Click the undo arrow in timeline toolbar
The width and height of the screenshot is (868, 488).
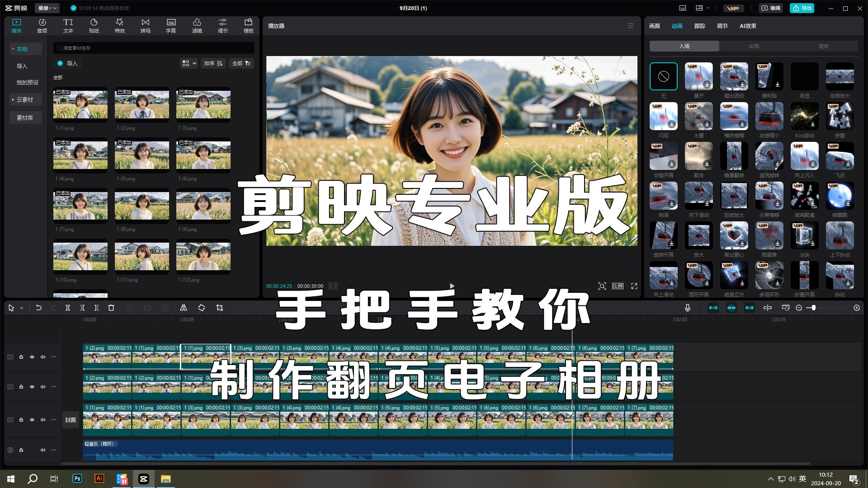[39, 308]
